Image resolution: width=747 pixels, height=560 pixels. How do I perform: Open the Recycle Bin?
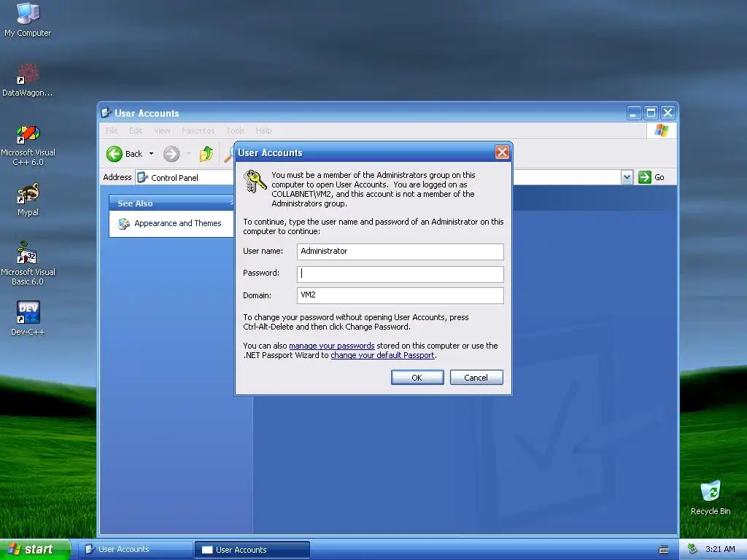(711, 497)
